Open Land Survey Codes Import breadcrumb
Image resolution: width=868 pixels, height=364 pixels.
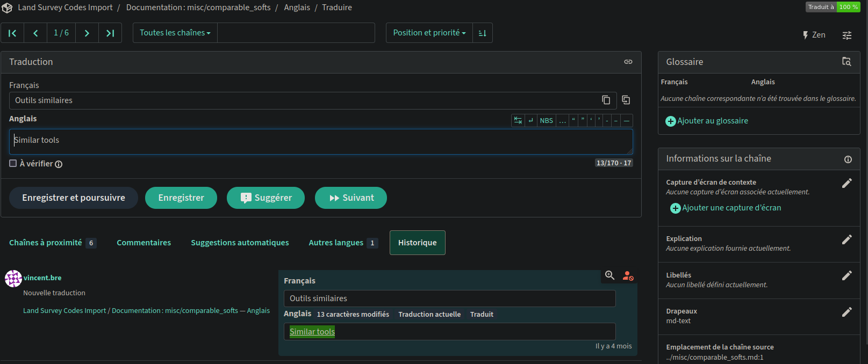65,8
